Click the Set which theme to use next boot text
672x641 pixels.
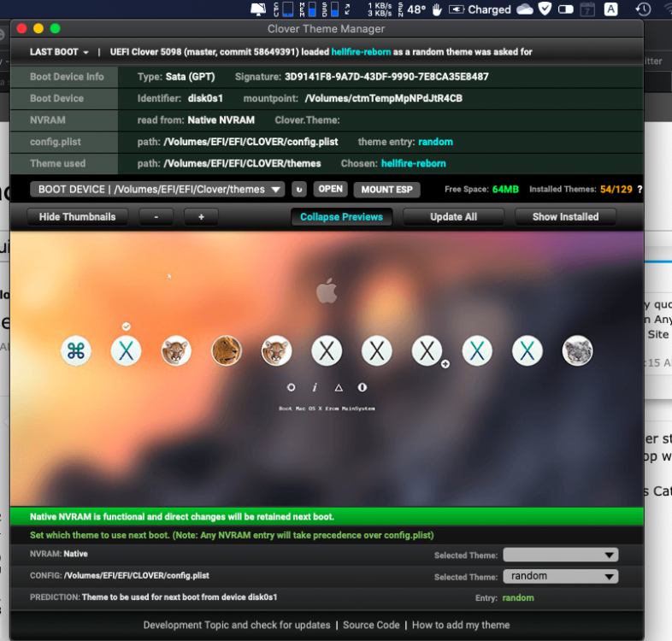232,535
